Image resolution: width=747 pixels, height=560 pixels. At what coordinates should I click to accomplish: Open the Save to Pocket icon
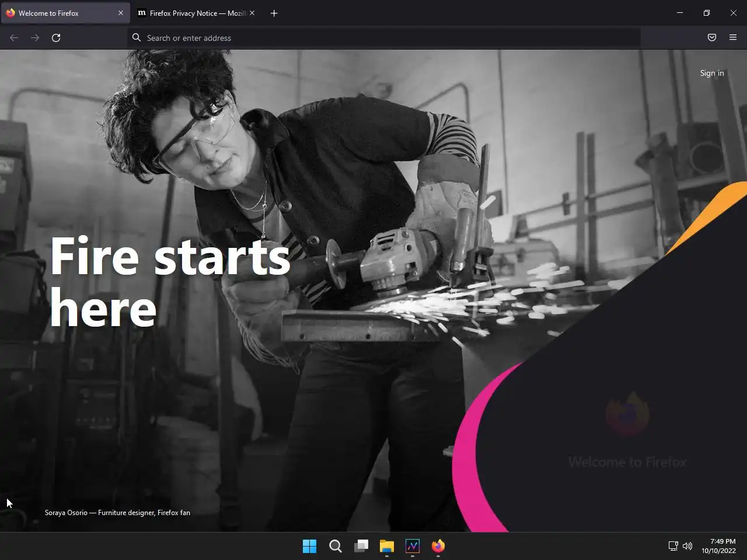[712, 38]
